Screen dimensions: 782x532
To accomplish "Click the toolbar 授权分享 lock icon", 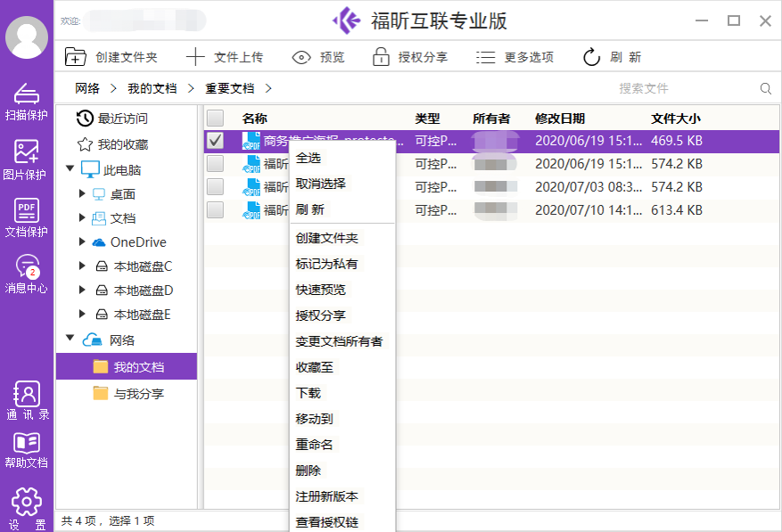I will pyautogui.click(x=381, y=57).
